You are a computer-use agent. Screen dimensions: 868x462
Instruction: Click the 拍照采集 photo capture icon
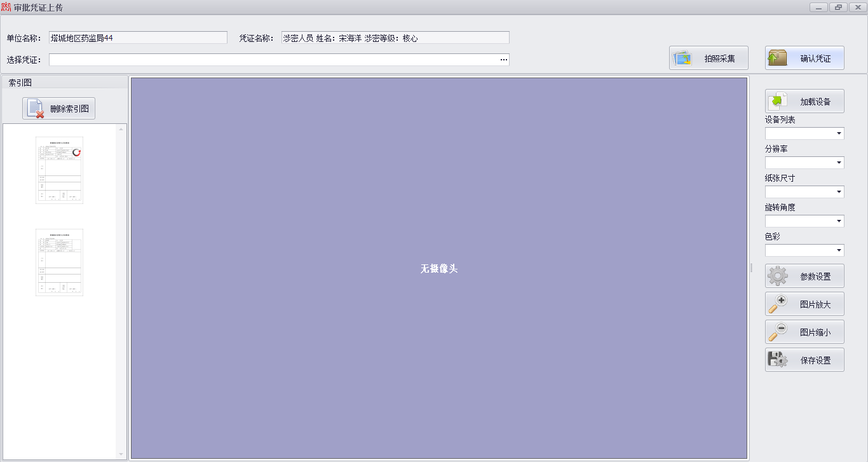683,58
